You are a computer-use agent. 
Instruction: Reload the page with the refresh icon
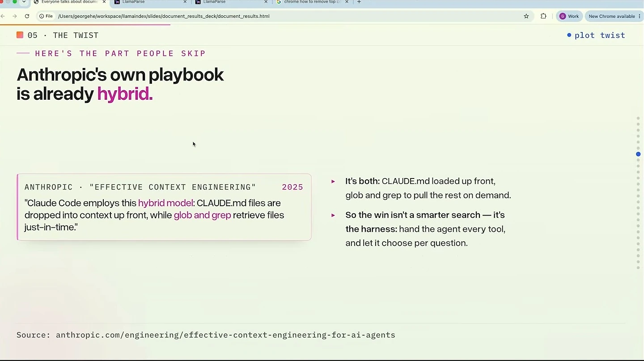click(27, 16)
